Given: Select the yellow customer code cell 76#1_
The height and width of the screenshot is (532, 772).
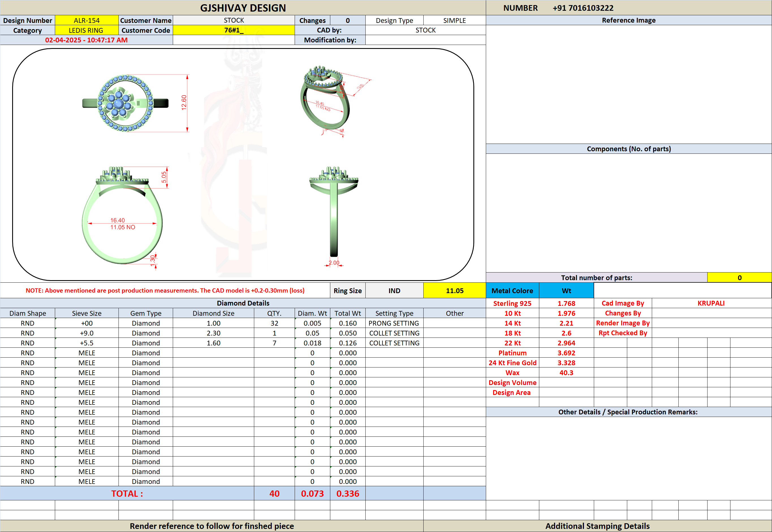Looking at the screenshot, I should coord(234,30).
